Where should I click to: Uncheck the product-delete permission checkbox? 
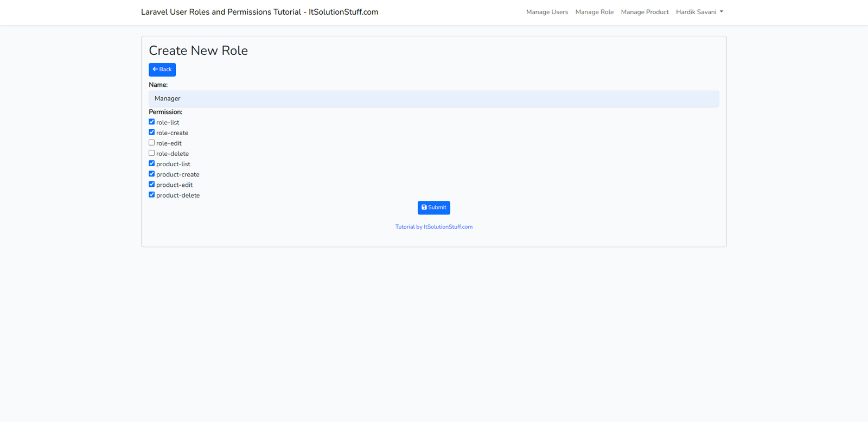[x=152, y=194]
